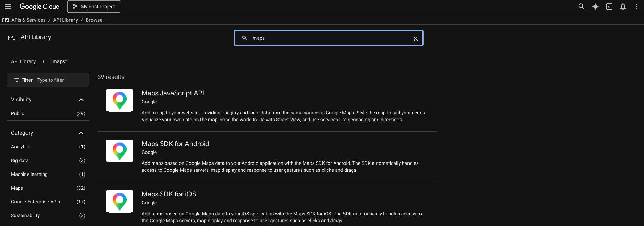644x226 pixels.
Task: Focus the maps search input field
Action: coord(328,38)
